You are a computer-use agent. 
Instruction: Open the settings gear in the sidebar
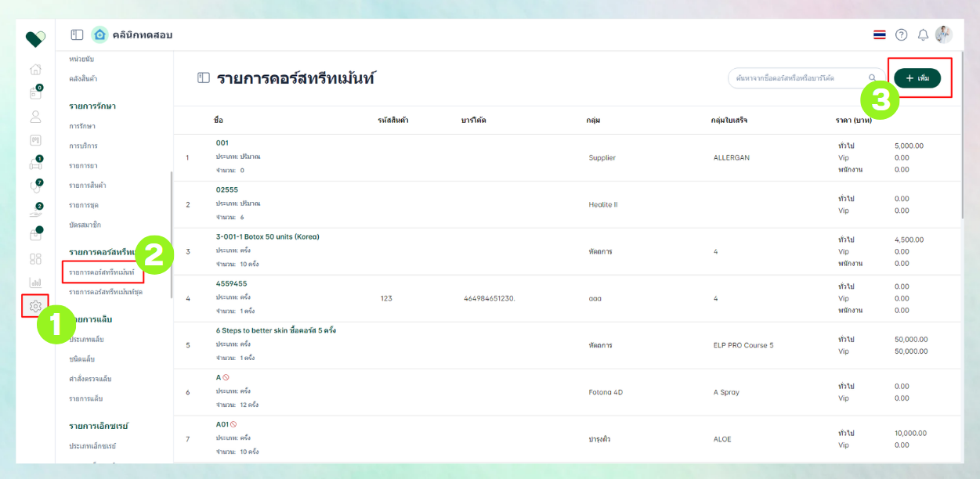click(35, 306)
